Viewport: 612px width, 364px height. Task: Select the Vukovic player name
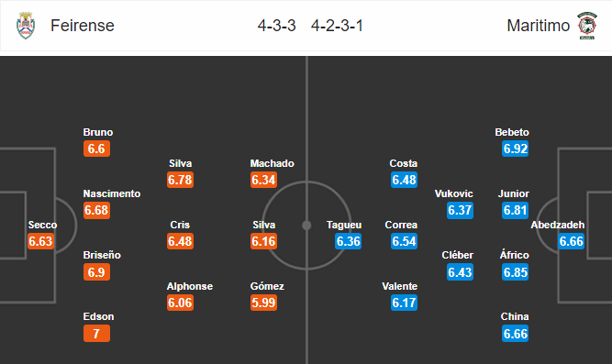[454, 193]
